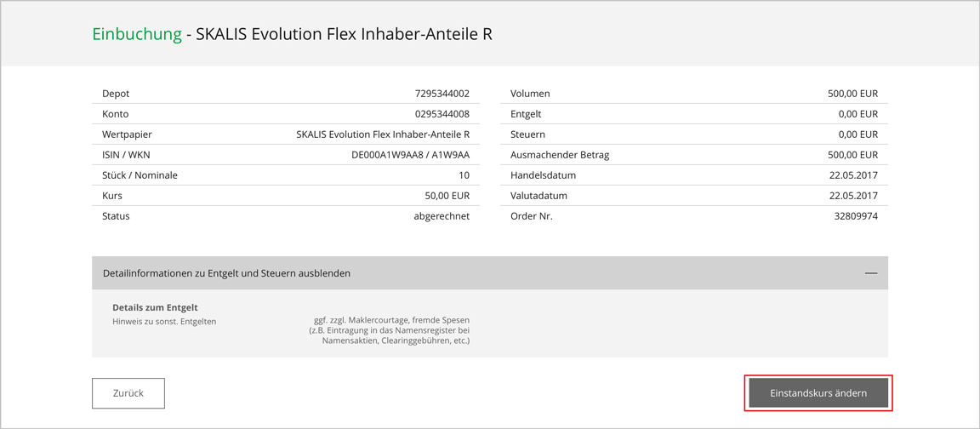Click the Handelsdatum label

coord(543,175)
